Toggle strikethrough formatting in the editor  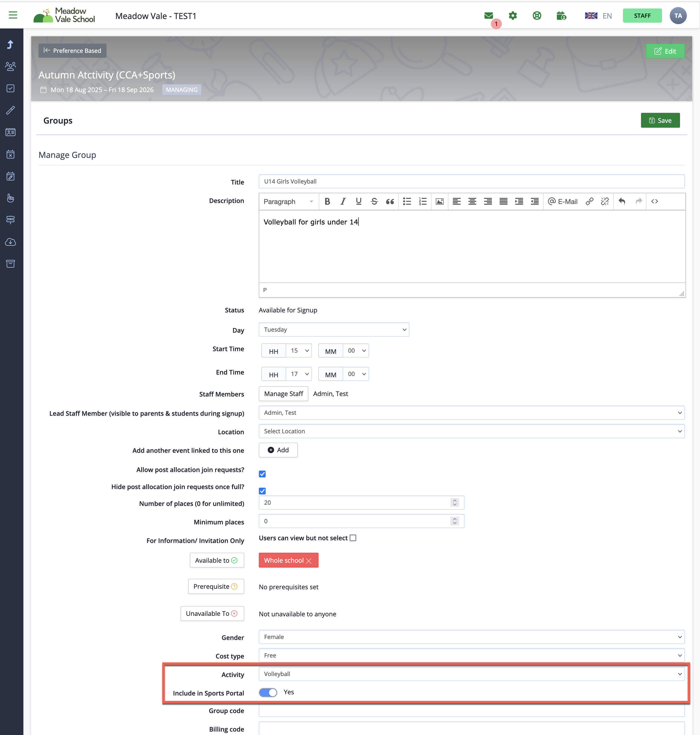[374, 202]
